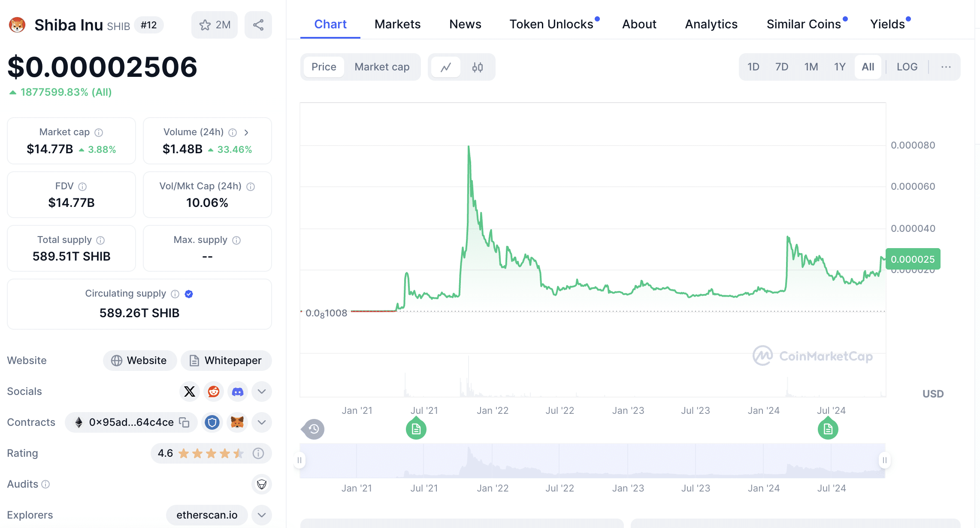
Task: Open the Whitepaper link
Action: click(x=226, y=361)
